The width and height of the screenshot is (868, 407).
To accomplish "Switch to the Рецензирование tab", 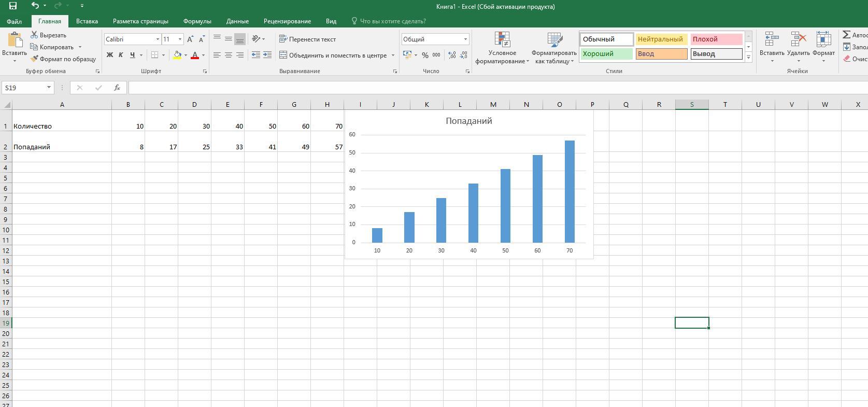I will tap(287, 21).
